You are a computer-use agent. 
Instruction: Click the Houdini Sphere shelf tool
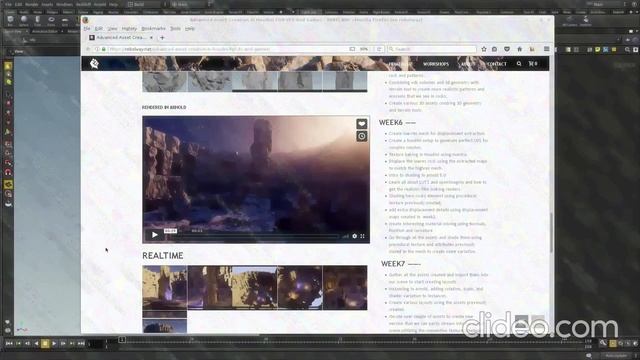(24, 20)
